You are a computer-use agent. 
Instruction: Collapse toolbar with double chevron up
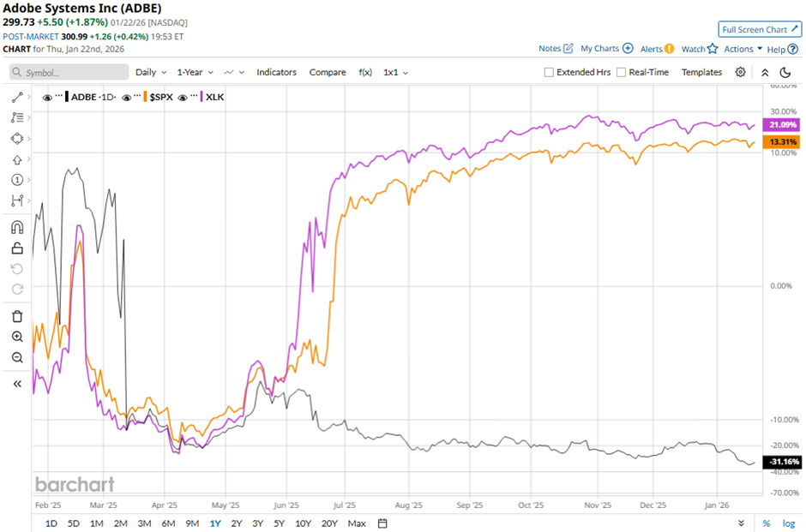pyautogui.click(x=765, y=73)
